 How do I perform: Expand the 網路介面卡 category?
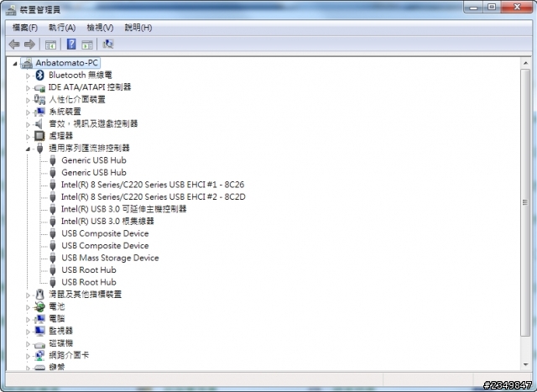[x=28, y=356]
